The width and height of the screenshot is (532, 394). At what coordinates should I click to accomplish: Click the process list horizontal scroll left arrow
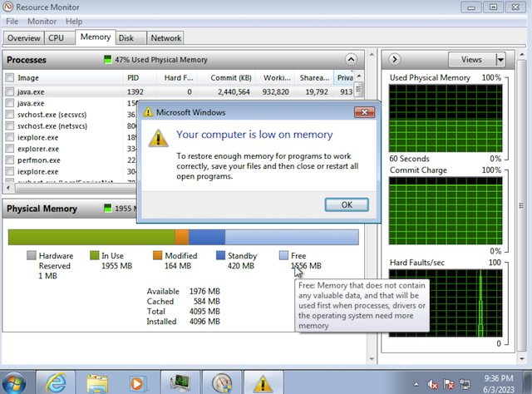[x=8, y=188]
